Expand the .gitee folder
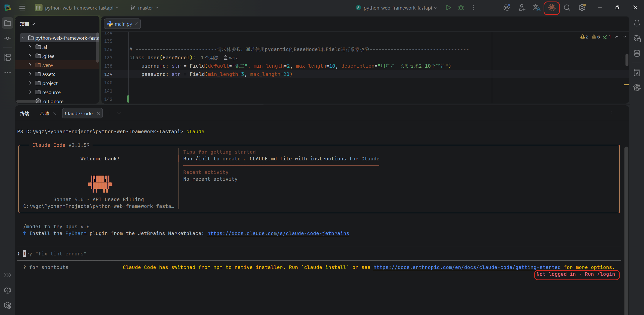Image resolution: width=644 pixels, height=315 pixels. [30, 56]
